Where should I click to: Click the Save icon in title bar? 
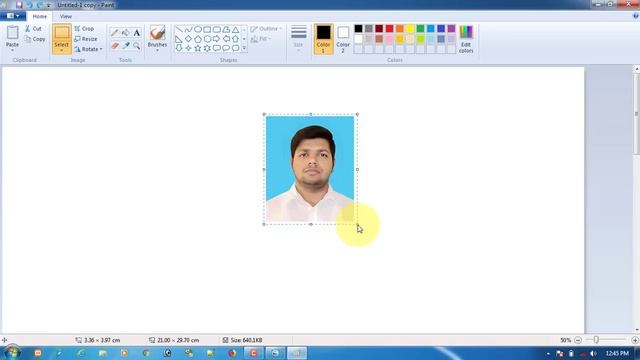(x=19, y=5)
